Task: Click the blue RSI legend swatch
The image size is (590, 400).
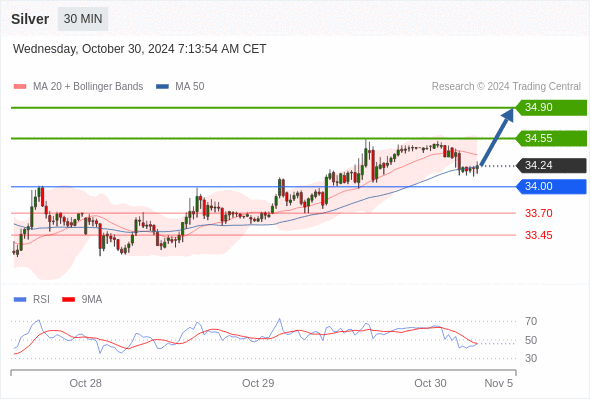Action: point(20,300)
